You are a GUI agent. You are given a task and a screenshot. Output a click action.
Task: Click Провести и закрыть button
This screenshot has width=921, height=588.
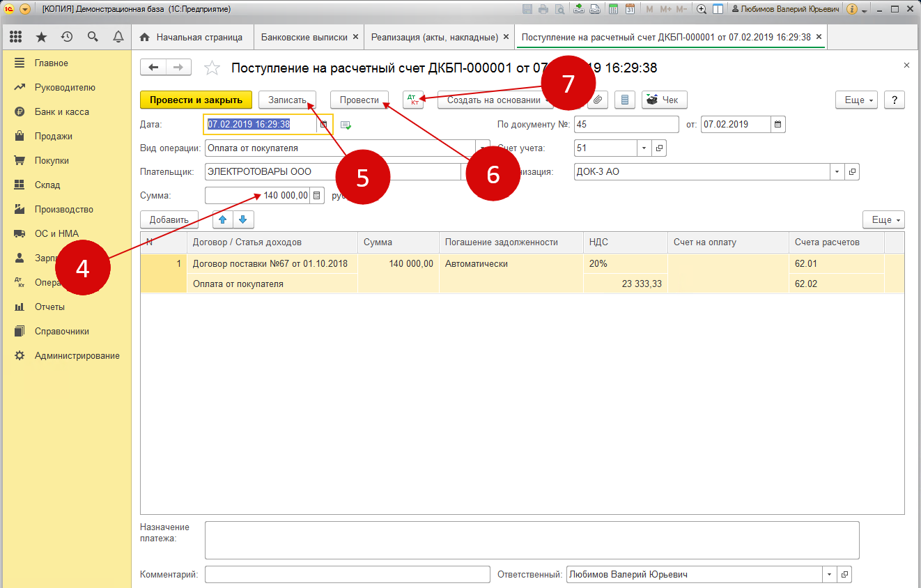tap(196, 100)
